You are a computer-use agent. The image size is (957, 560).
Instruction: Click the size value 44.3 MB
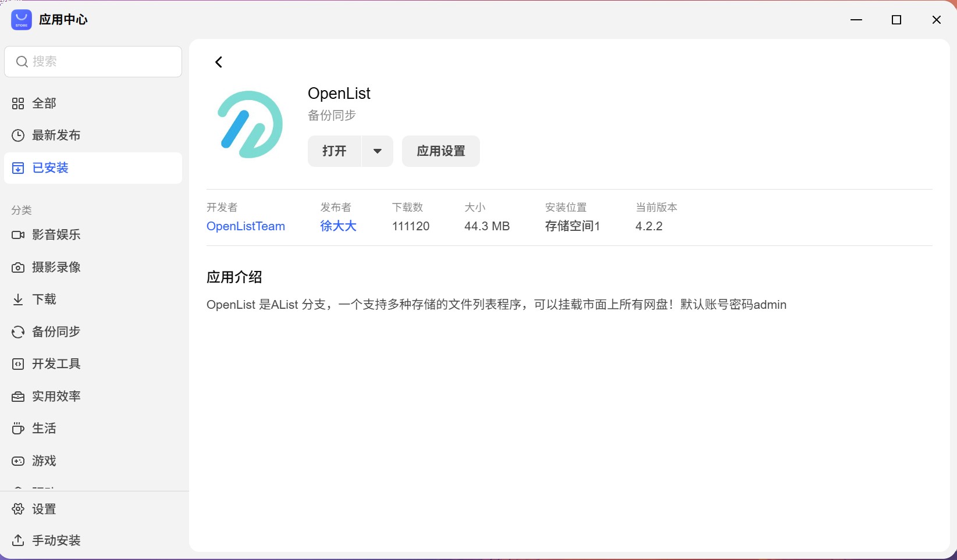click(487, 226)
